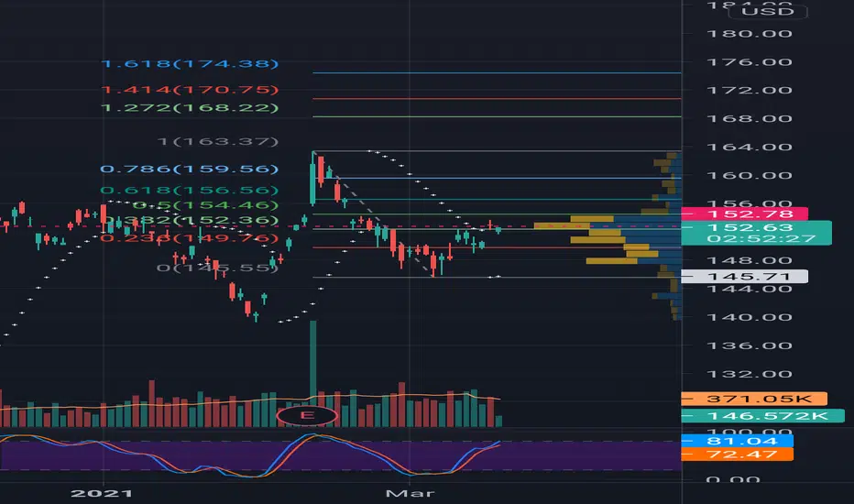
Task: Click the orange 72.47 stochastic value label
Action: click(x=738, y=455)
